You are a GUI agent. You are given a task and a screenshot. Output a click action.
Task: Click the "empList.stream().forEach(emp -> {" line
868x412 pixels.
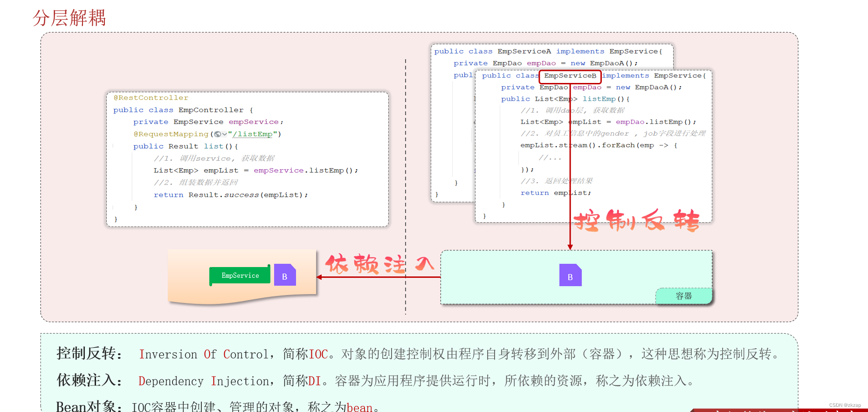(x=599, y=145)
